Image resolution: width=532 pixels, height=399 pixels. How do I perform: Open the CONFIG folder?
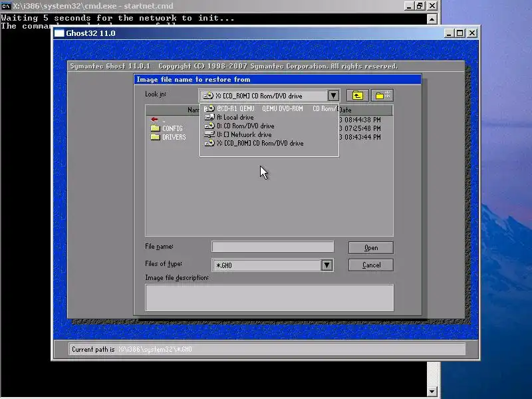pyautogui.click(x=167, y=128)
